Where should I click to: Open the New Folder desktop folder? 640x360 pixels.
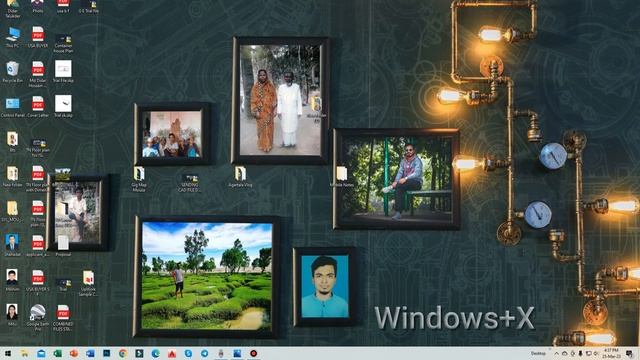[x=12, y=176]
